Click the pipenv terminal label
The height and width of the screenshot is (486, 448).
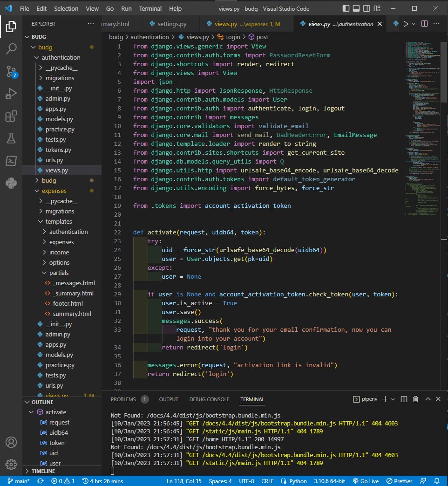[x=366, y=399]
